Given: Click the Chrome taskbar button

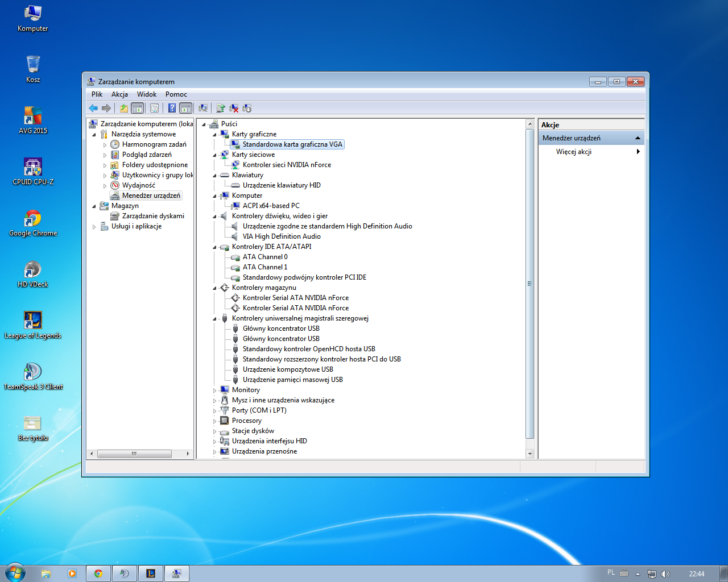Looking at the screenshot, I should point(98,573).
